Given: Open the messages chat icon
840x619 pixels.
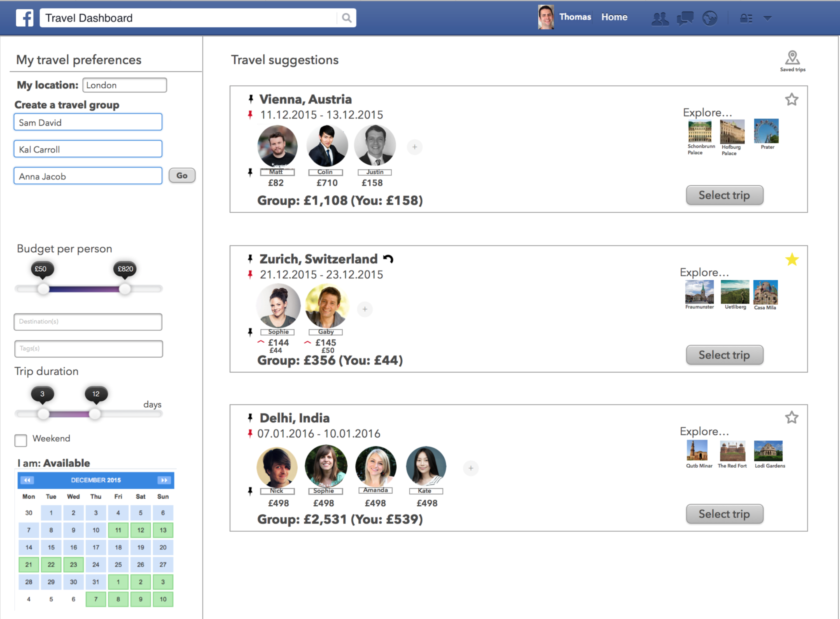Looking at the screenshot, I should [x=685, y=18].
